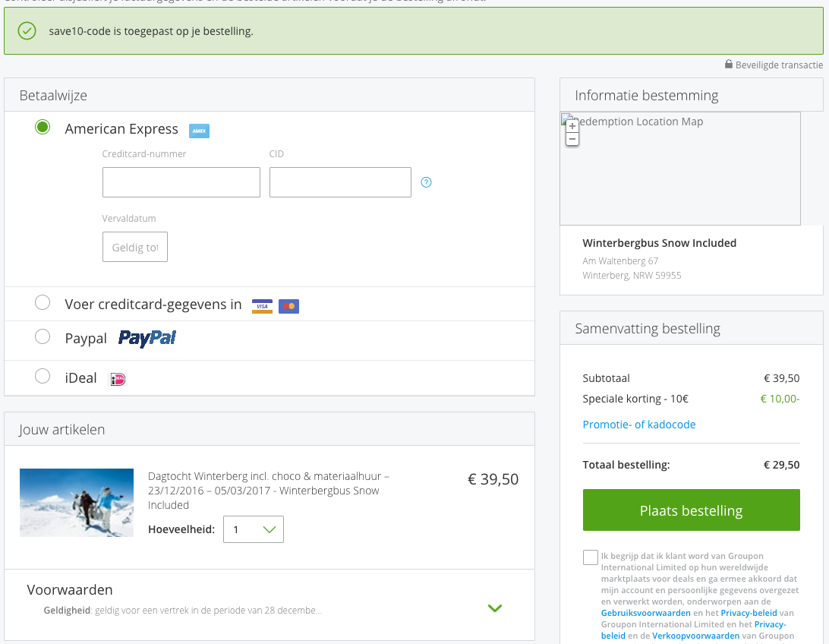Click the Winterbergbus Snow Included location name

[x=659, y=243]
